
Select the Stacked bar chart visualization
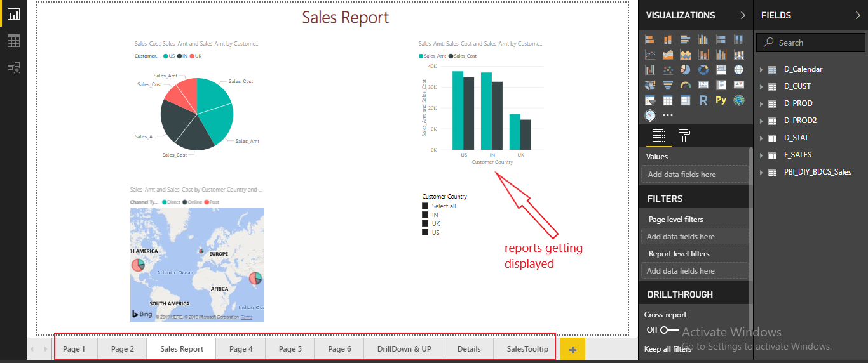tap(650, 39)
